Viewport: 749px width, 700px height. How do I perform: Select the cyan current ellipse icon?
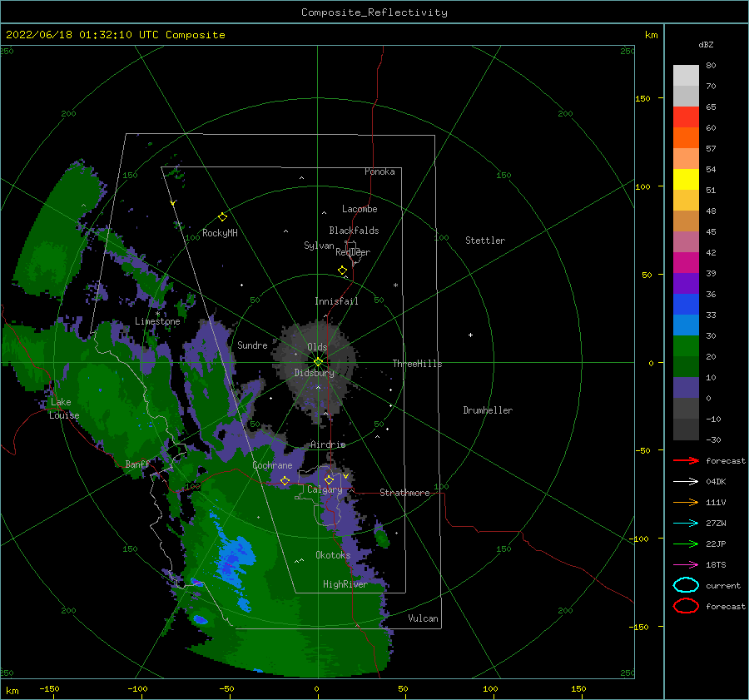686,585
